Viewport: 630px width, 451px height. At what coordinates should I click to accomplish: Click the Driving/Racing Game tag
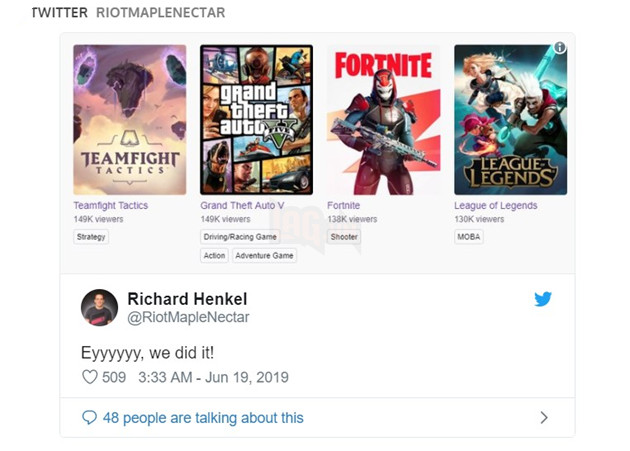pos(239,237)
